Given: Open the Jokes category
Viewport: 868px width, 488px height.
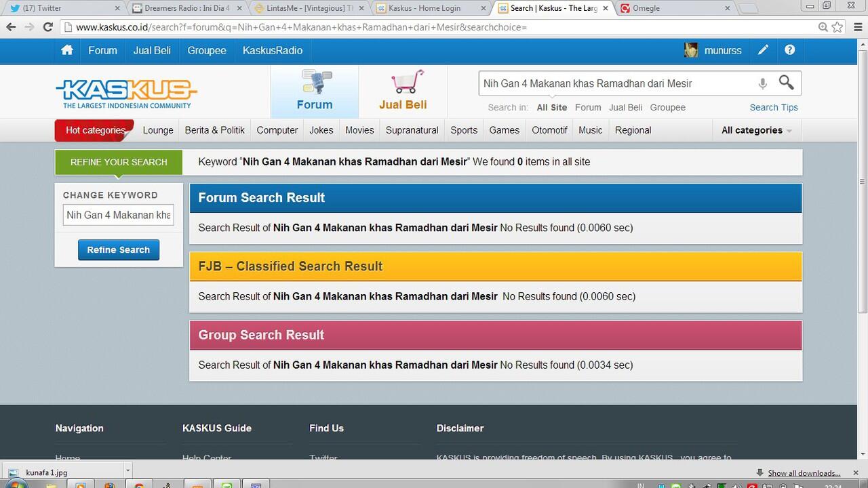Looking at the screenshot, I should click(321, 130).
